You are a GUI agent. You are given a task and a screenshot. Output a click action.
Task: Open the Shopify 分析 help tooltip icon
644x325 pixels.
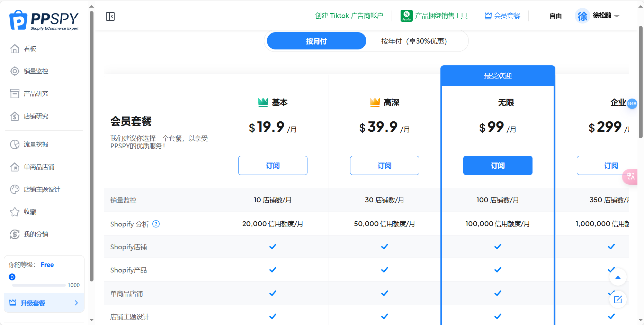[x=156, y=224]
